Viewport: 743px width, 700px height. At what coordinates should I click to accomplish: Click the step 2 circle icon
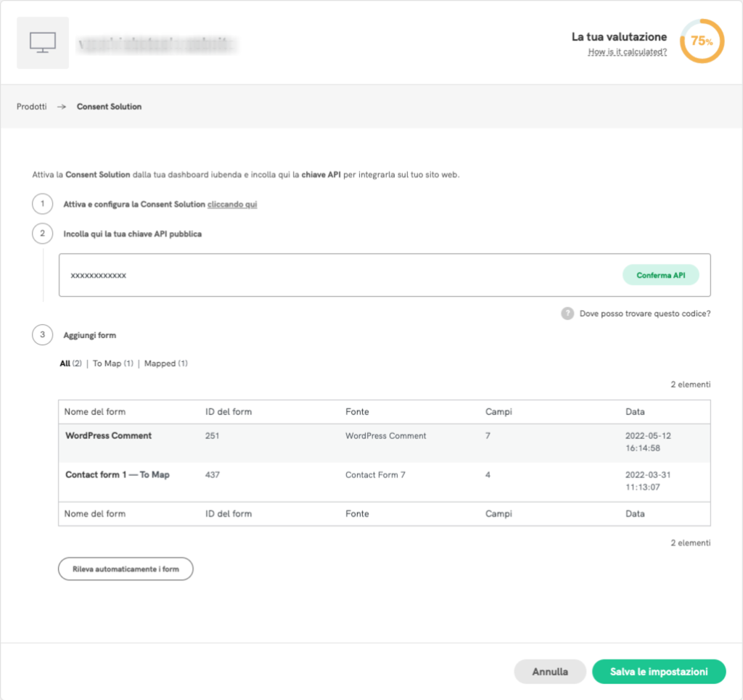coord(43,234)
